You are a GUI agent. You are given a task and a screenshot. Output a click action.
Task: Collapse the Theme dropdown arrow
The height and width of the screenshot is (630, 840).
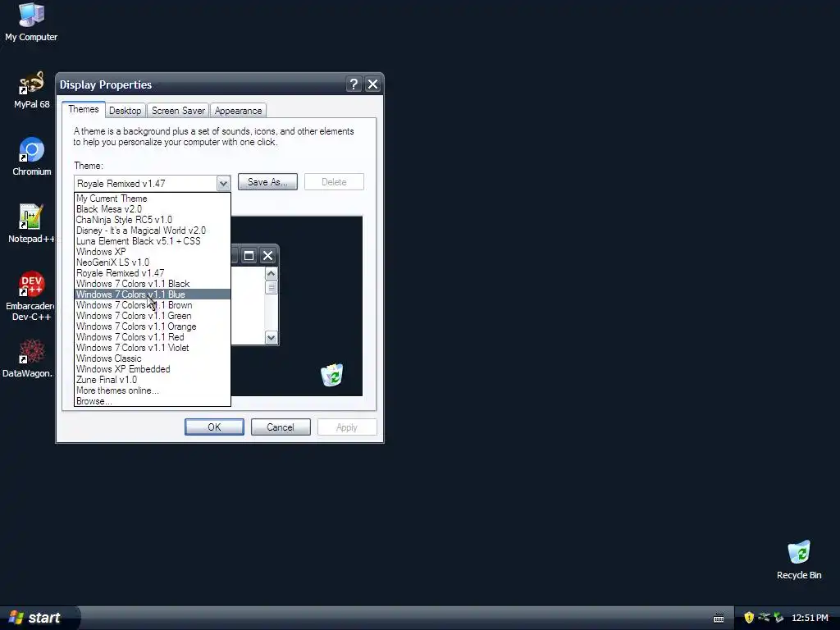[223, 183]
